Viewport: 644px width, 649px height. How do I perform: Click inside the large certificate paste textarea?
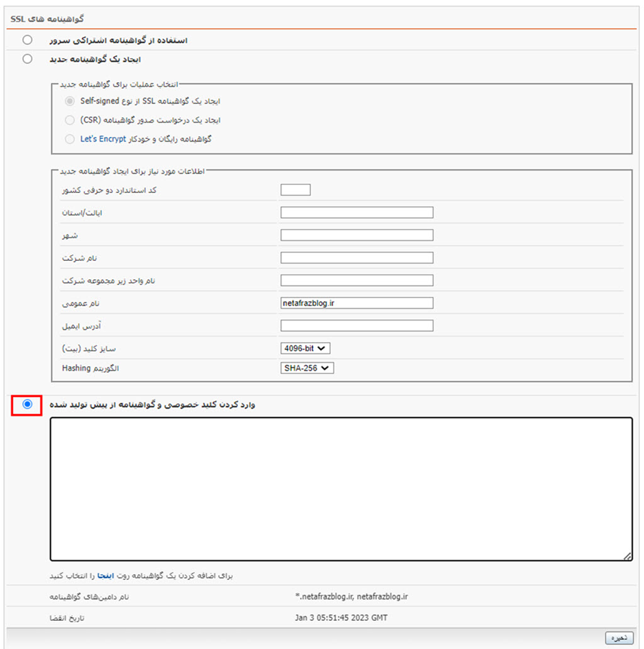click(x=341, y=489)
